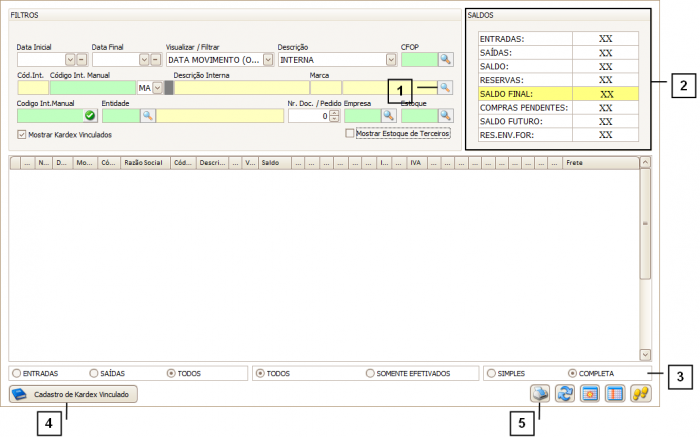700x437 pixels.
Task: Open the Entidade lookup magnifier
Action: [147, 116]
